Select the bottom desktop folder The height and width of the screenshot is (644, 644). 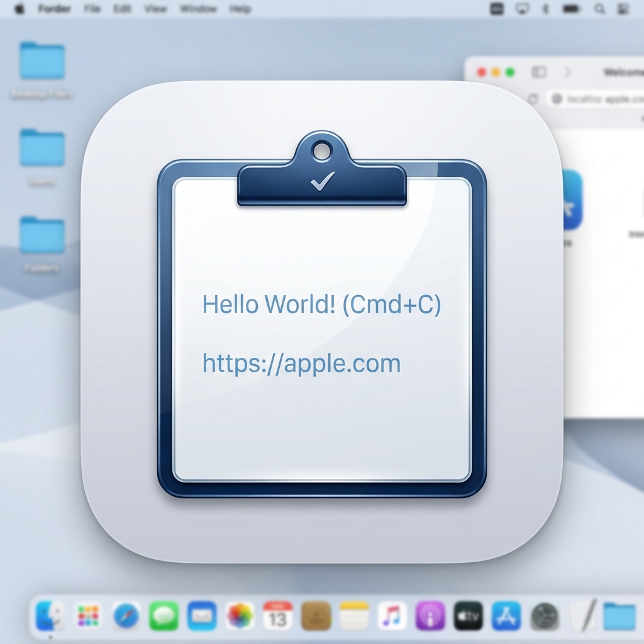click(x=42, y=235)
